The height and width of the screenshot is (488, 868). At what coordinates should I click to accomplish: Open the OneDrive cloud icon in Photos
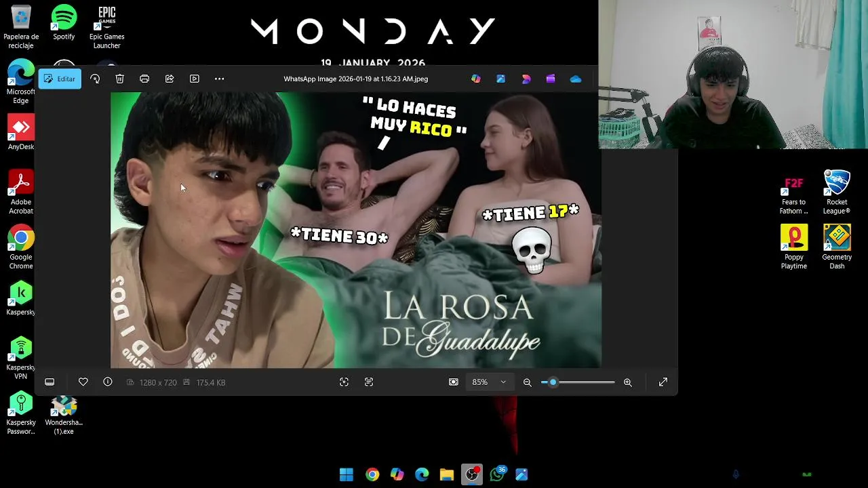pyautogui.click(x=576, y=79)
